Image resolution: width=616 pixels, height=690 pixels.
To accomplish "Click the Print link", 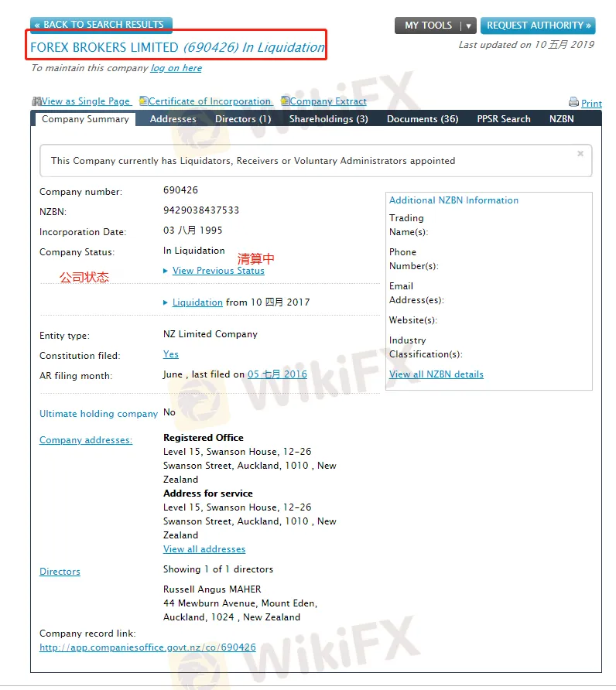I will [x=591, y=103].
